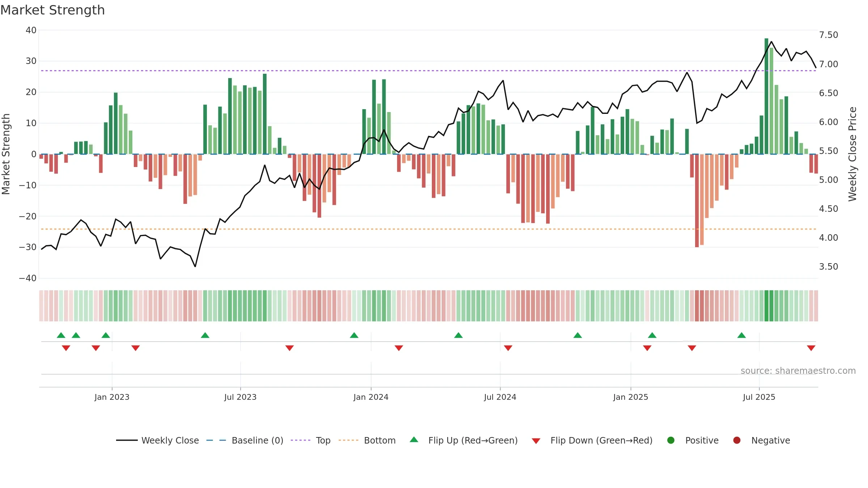Click the flip down marker between Jul 2023 and Jan 2024
This screenshot has width=868, height=488.
[290, 348]
